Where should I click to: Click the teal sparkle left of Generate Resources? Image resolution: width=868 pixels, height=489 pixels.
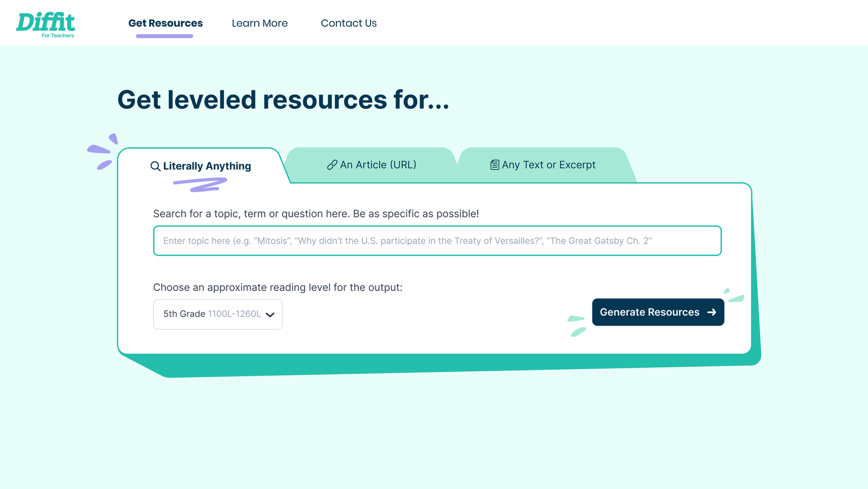click(x=577, y=326)
